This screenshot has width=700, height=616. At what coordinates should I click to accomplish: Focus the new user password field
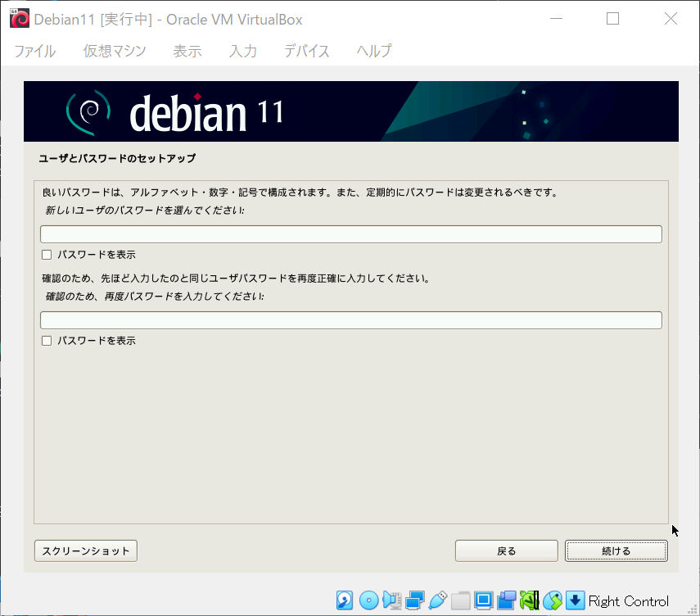click(351, 234)
